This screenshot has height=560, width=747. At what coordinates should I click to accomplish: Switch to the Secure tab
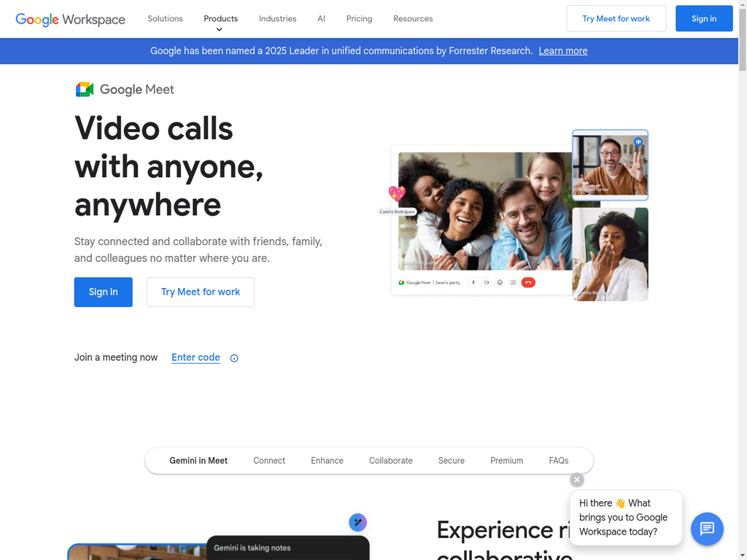[x=451, y=461]
